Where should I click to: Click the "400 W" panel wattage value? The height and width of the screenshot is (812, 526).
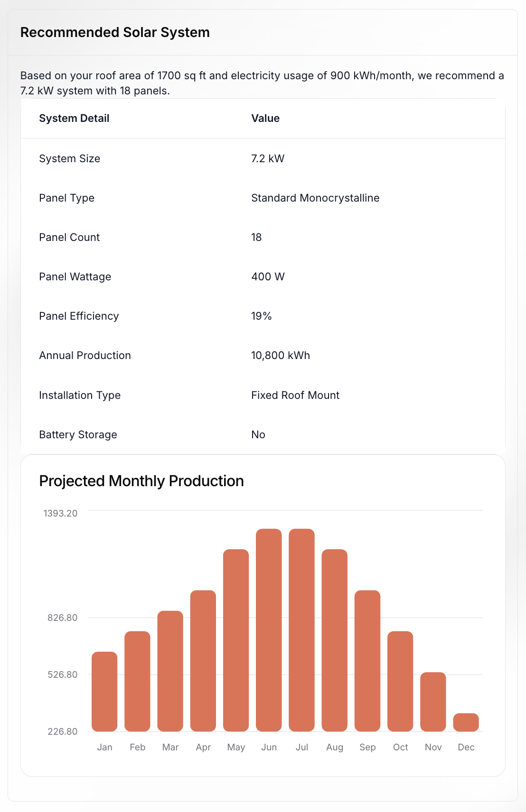268,277
